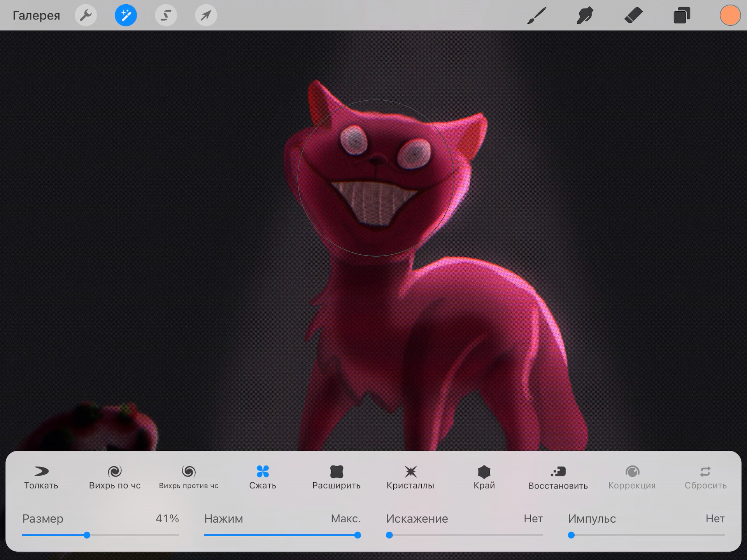Open the Selection S-shaped tool
Viewport: 747px width, 560px height.
tap(166, 16)
